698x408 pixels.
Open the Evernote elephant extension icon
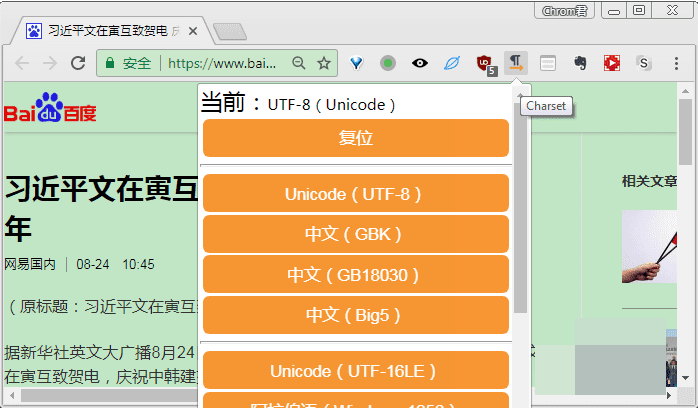pos(580,63)
